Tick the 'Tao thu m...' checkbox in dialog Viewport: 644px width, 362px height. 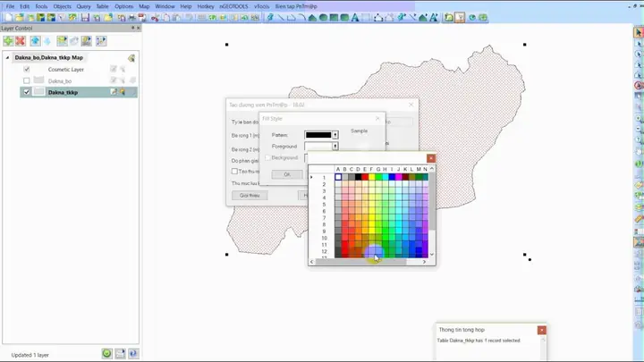[x=234, y=171]
